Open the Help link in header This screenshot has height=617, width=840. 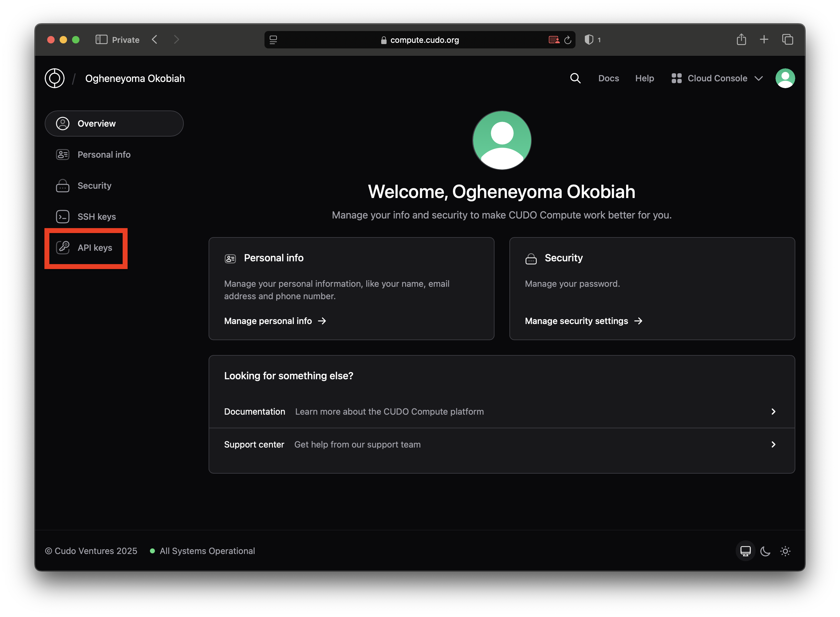644,78
